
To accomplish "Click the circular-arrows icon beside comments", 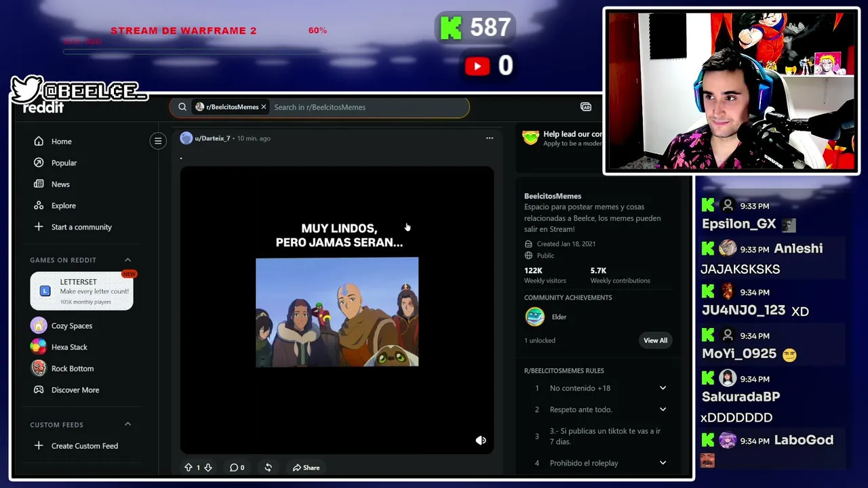I will point(268,468).
